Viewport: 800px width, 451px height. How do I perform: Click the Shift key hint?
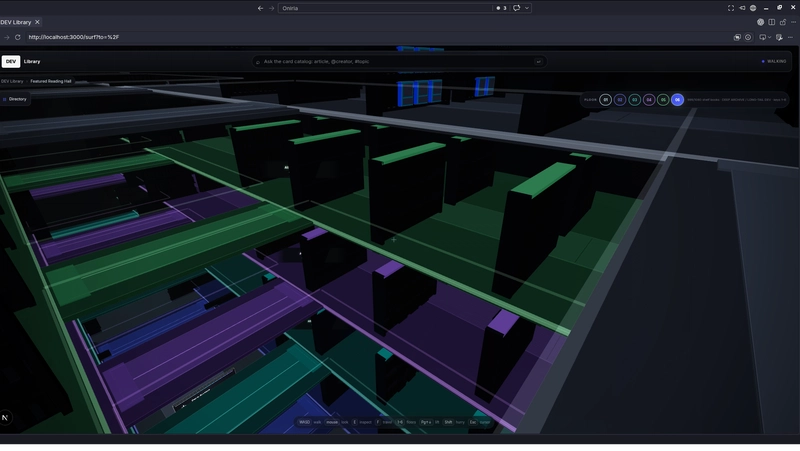click(448, 422)
